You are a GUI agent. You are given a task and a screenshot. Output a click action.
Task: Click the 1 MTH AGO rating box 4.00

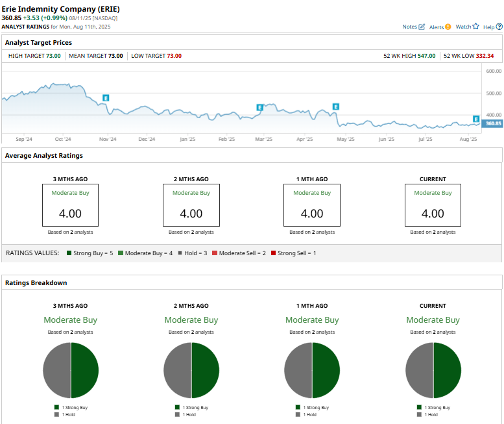click(x=312, y=205)
